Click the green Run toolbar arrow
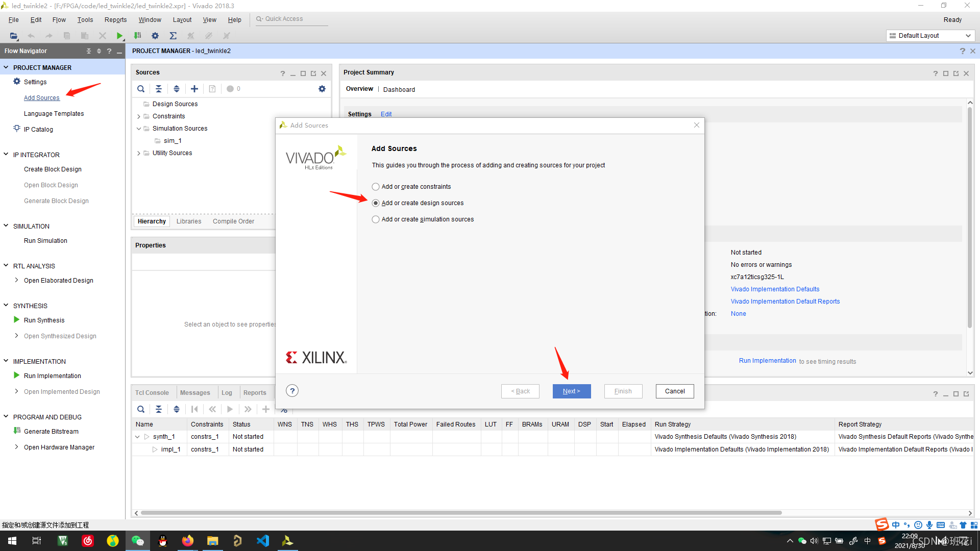980x551 pixels. 119,36
